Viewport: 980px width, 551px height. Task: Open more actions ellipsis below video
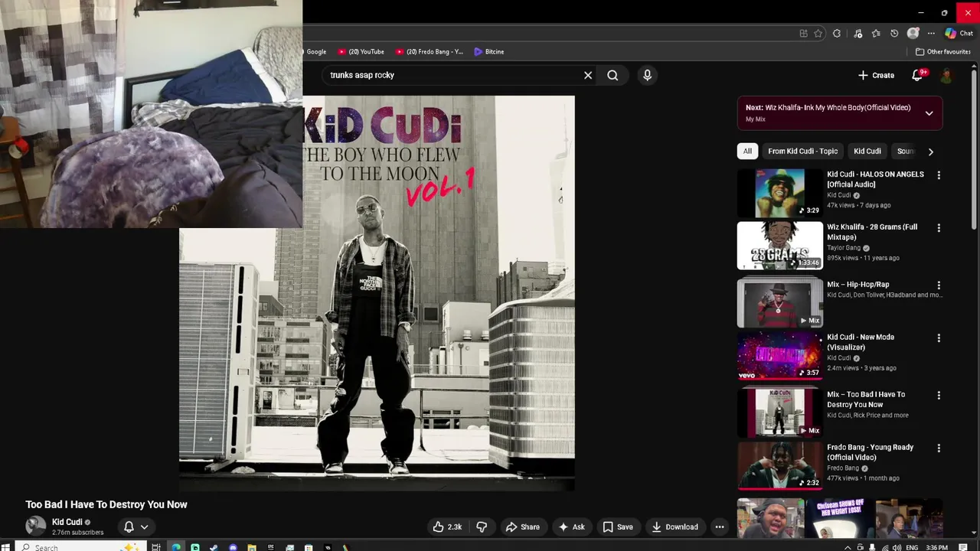(720, 527)
